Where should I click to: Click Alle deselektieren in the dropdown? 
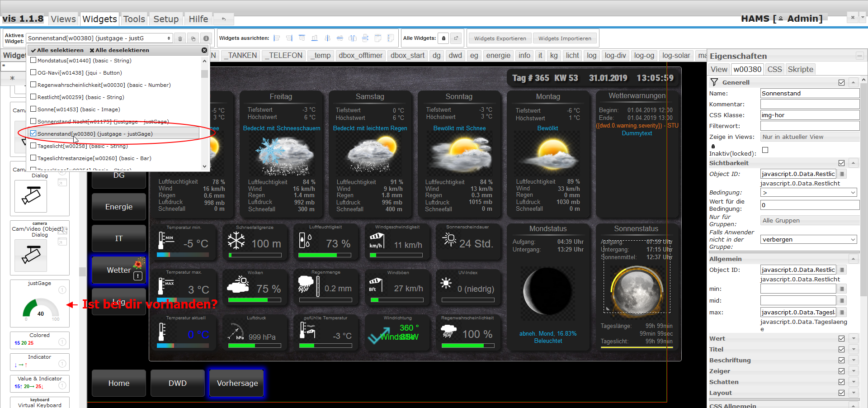point(119,50)
